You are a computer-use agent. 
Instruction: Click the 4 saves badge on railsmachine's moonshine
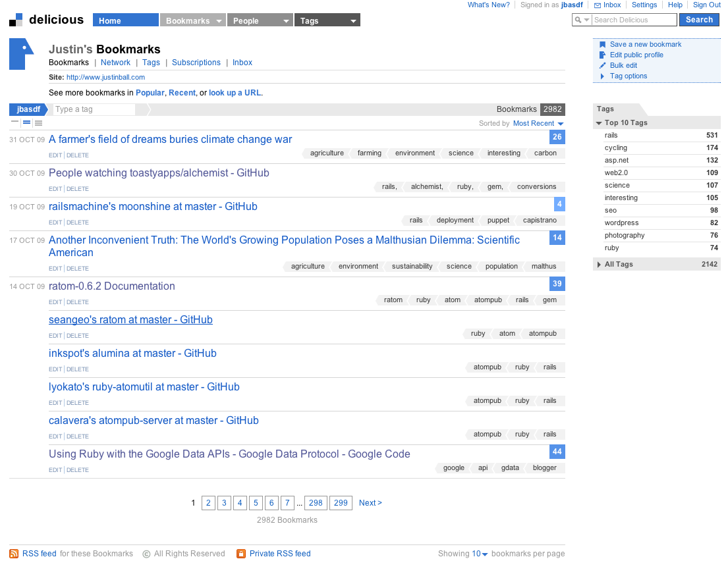tap(559, 204)
